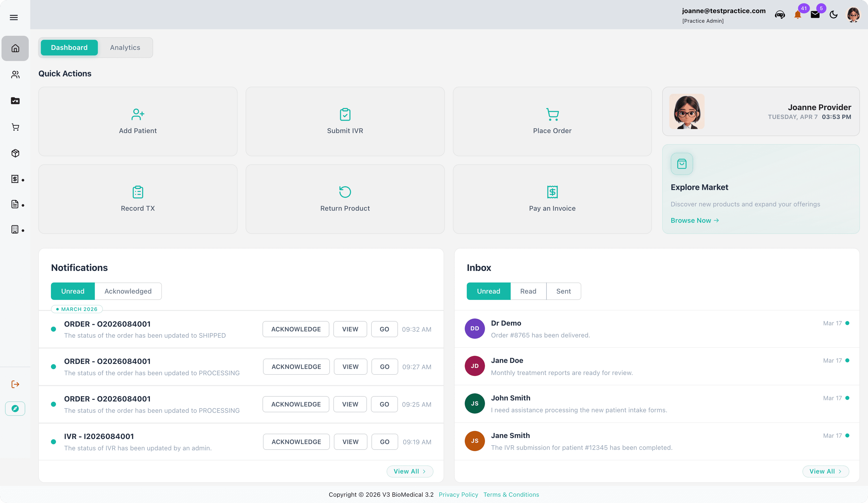Switch inbox filter to Read messages

coord(528,291)
